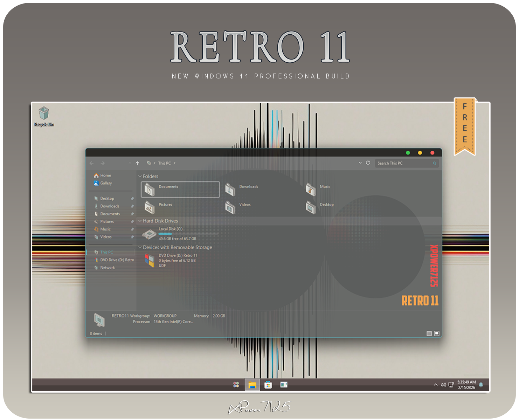Collapse Devices with Removable Storage group
The height and width of the screenshot is (420, 519).
(x=140, y=248)
